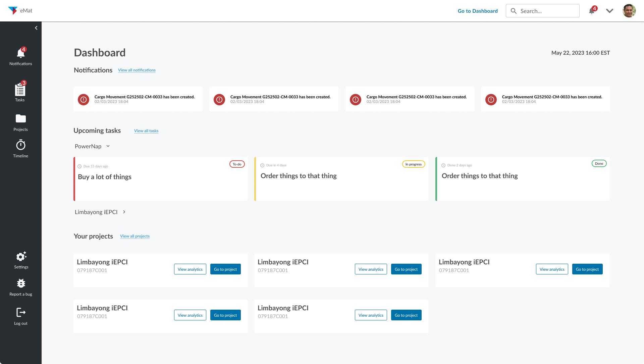
Task: Open the Buy a lot of things task
Action: click(161, 179)
